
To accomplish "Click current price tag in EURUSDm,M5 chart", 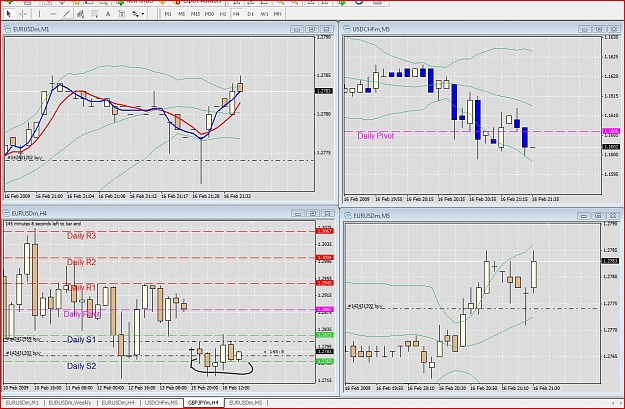I will pyautogui.click(x=610, y=261).
